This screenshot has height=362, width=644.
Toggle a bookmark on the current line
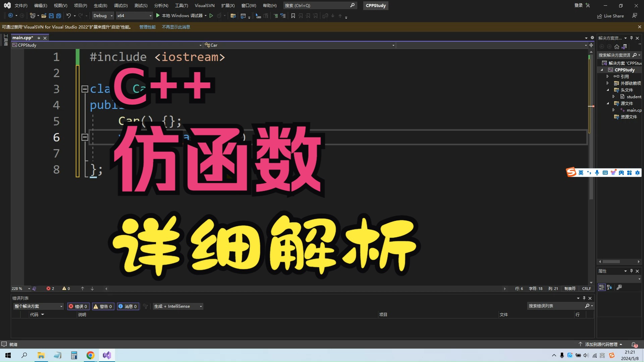pyautogui.click(x=293, y=16)
